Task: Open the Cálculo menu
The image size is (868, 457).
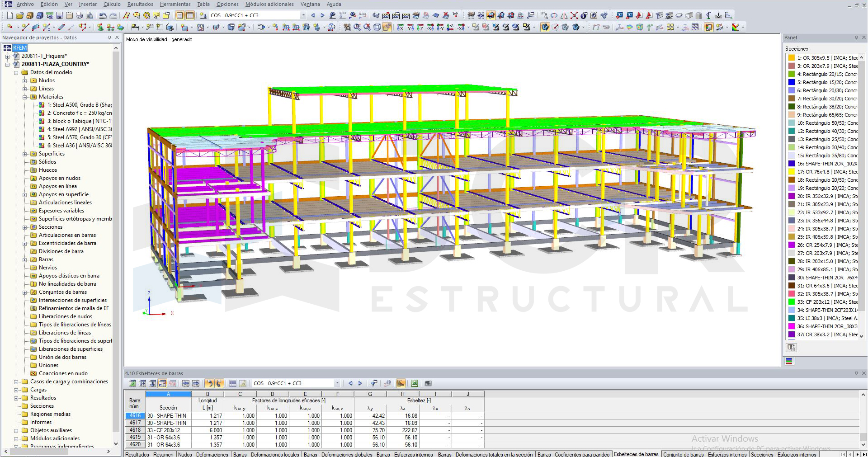Action: click(x=112, y=4)
